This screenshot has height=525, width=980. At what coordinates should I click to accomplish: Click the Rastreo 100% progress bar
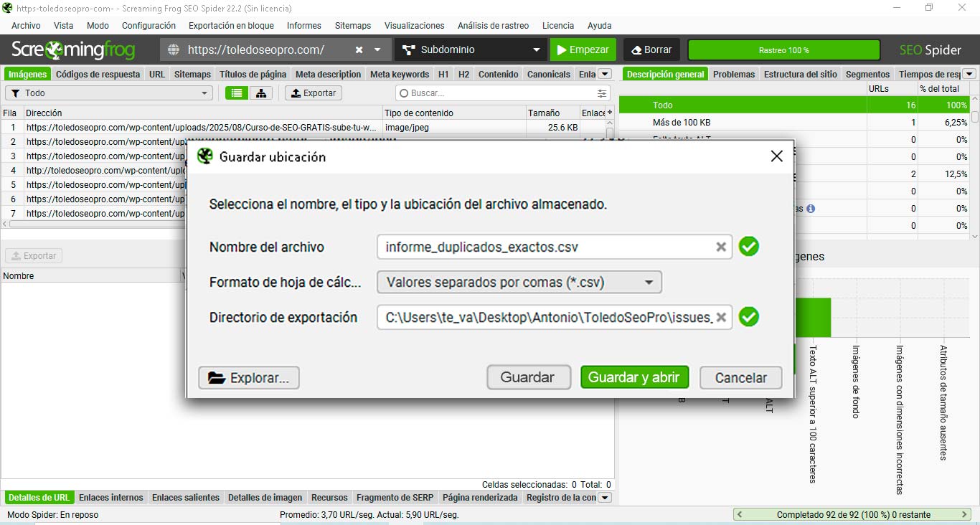[x=783, y=49]
